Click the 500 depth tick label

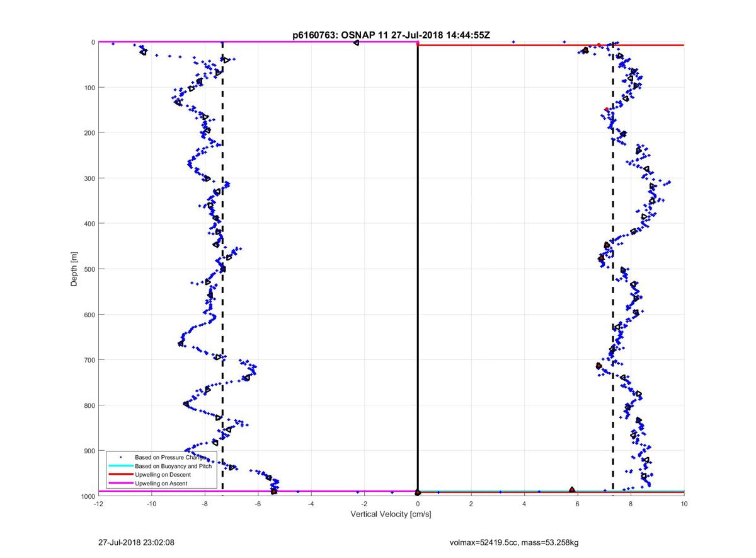[x=88, y=269]
